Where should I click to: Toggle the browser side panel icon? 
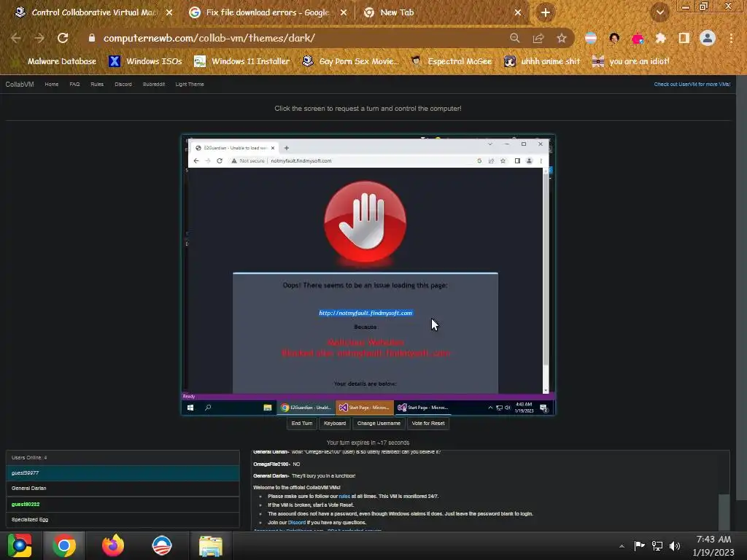tap(684, 38)
